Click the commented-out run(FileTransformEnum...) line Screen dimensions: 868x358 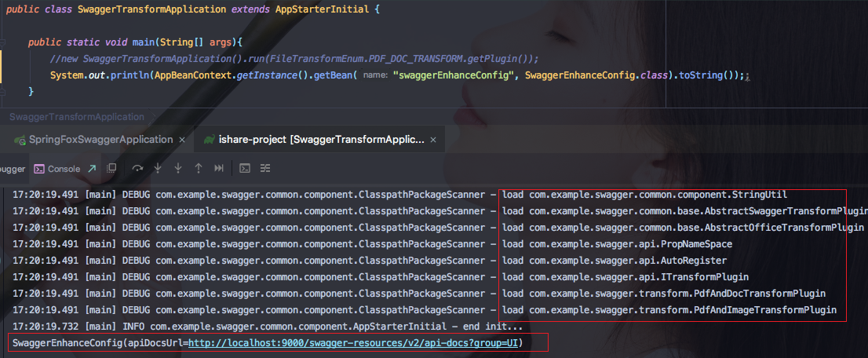tap(294, 59)
